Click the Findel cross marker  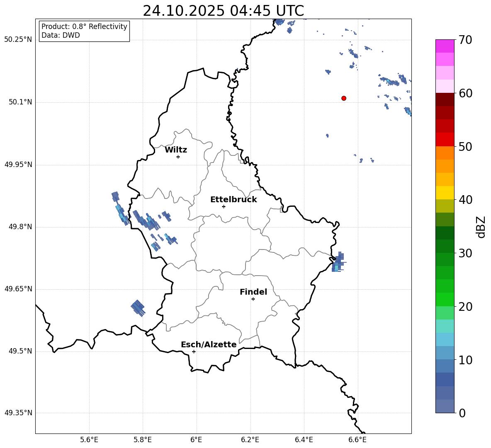253,299
